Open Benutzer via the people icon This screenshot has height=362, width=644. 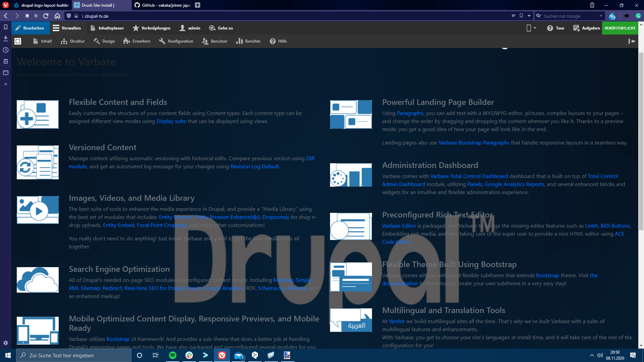tap(215, 41)
